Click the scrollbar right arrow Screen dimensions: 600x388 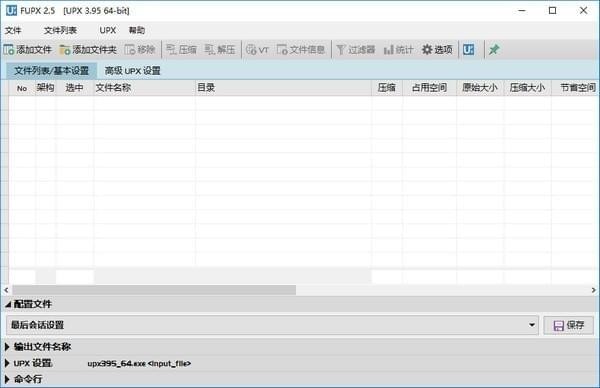coord(593,290)
